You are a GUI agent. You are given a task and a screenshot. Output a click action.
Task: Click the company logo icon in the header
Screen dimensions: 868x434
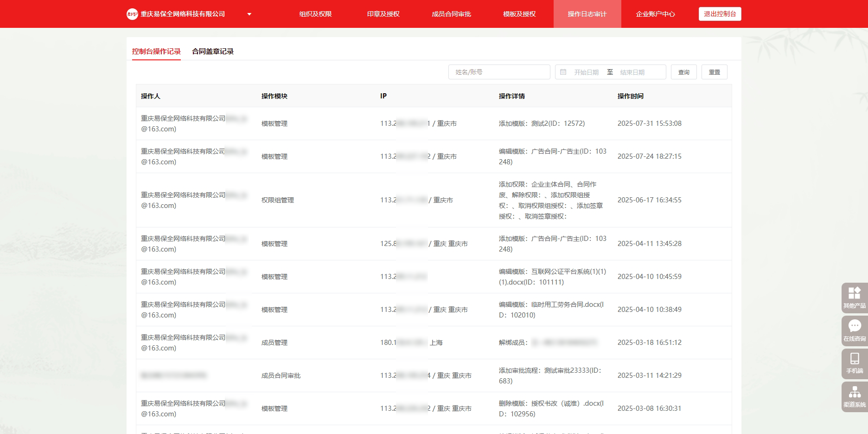pos(132,14)
